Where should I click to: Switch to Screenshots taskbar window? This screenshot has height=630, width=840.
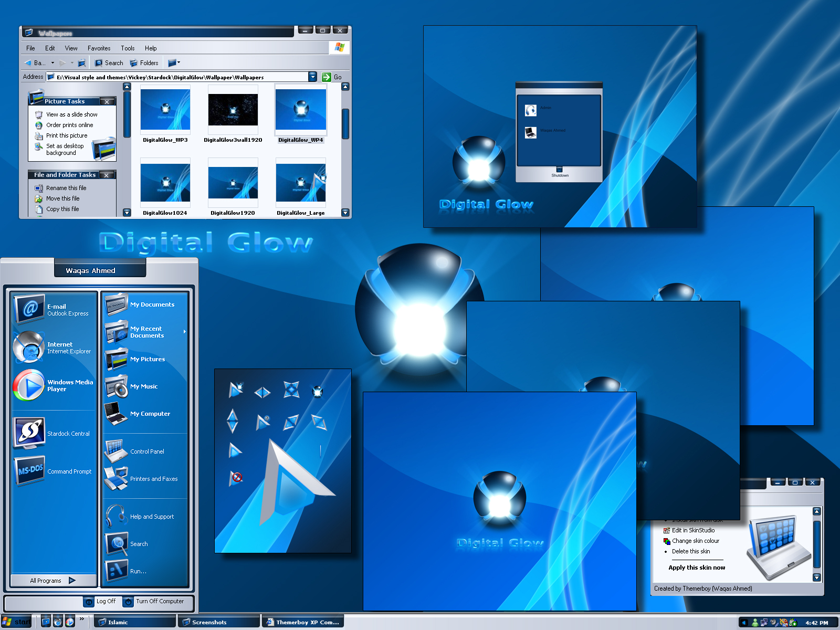coord(219,622)
